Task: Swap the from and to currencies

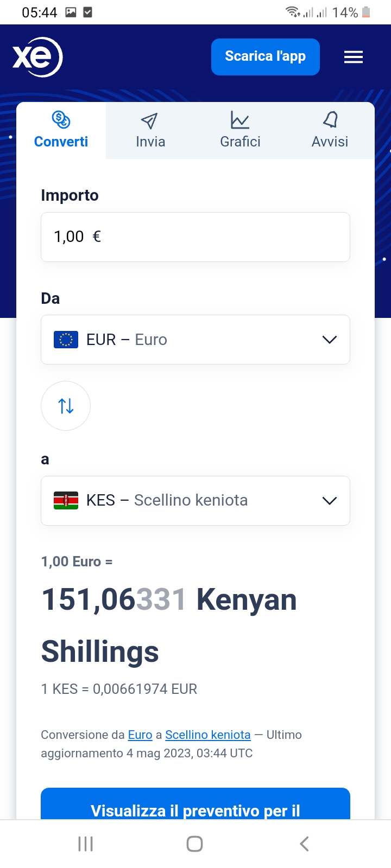Action: [x=66, y=406]
